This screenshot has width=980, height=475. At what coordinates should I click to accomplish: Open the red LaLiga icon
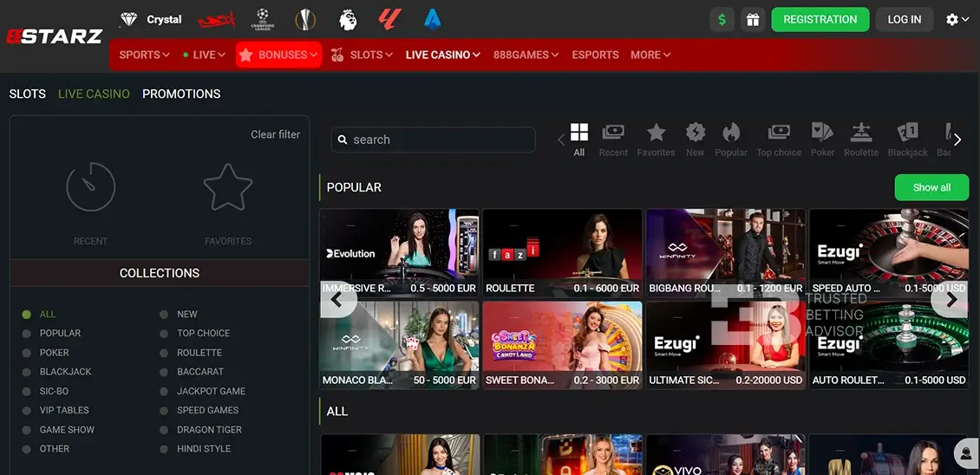click(x=389, y=19)
